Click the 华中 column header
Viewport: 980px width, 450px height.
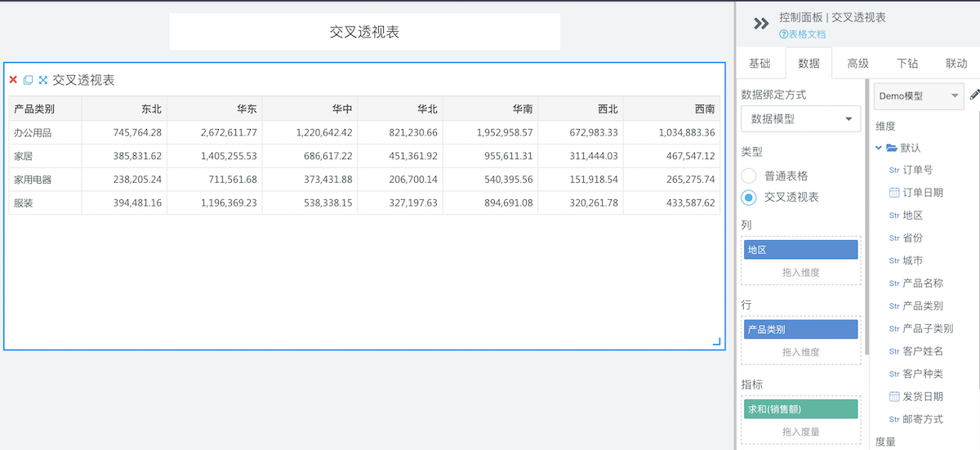point(310,109)
